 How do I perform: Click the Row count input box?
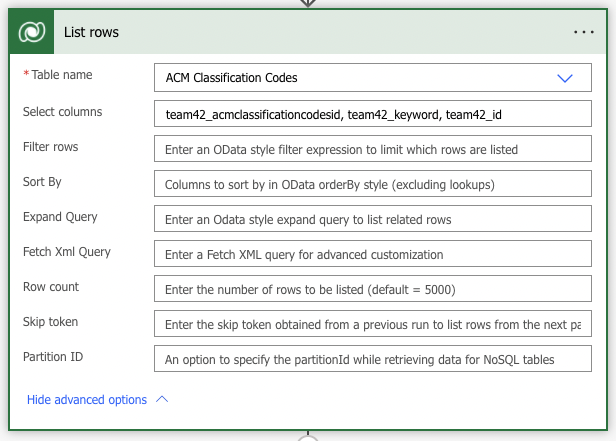point(373,289)
